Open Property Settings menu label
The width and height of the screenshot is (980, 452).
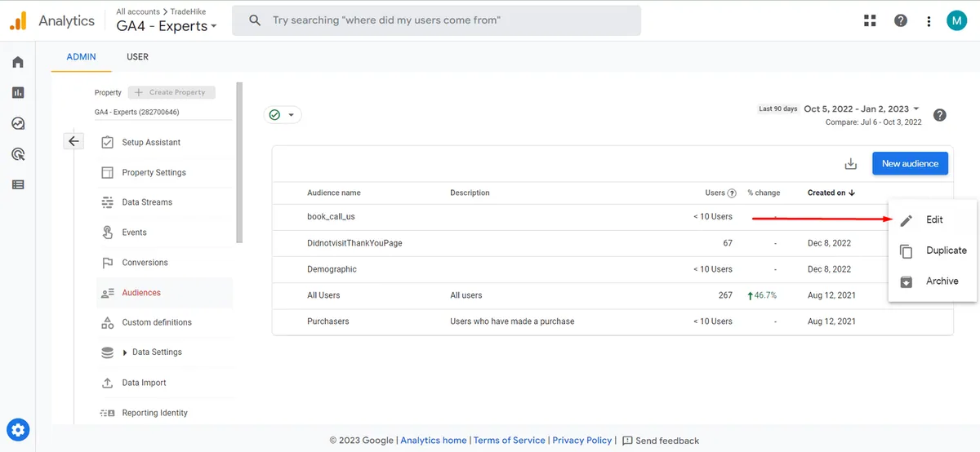154,173
